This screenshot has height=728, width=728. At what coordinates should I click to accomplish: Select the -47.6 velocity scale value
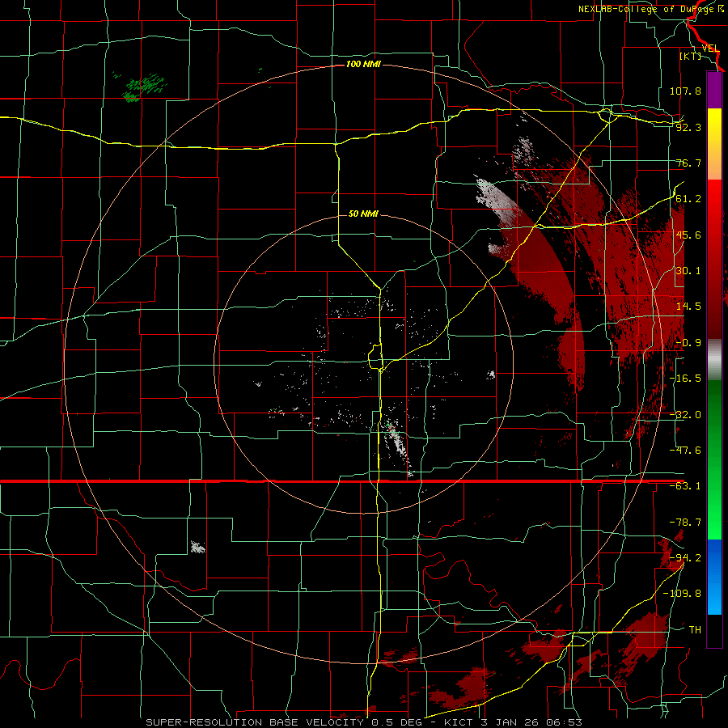[685, 451]
